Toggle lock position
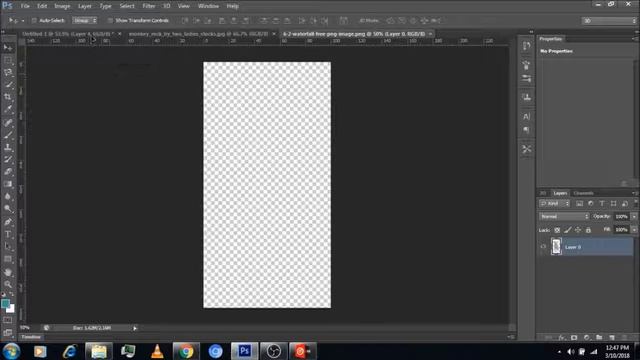The image size is (640, 360). click(578, 230)
